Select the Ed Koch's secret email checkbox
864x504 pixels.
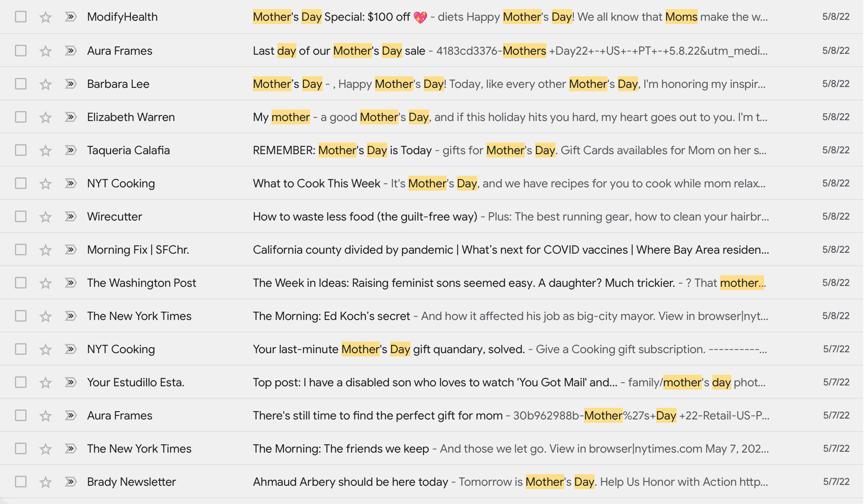coord(21,316)
